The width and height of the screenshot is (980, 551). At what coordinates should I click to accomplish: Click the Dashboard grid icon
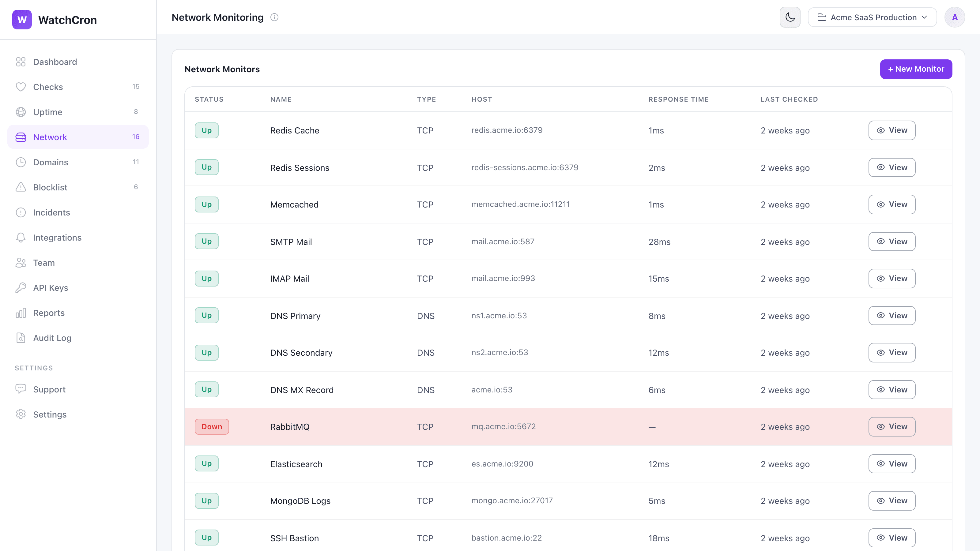click(x=21, y=62)
